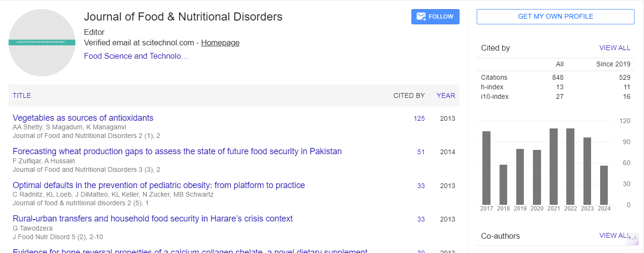Click the expand icon at bottom-right corner
This screenshot has width=644, height=253.
633,238
